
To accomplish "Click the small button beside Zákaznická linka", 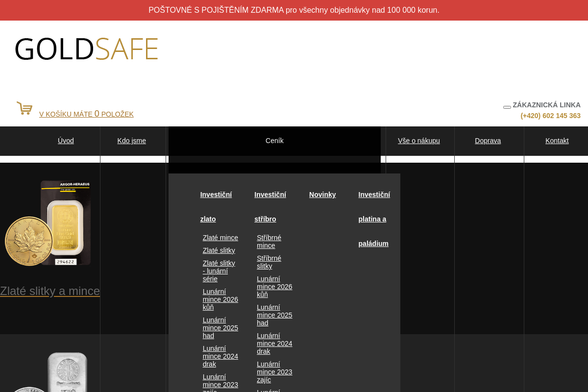I will [x=507, y=107].
